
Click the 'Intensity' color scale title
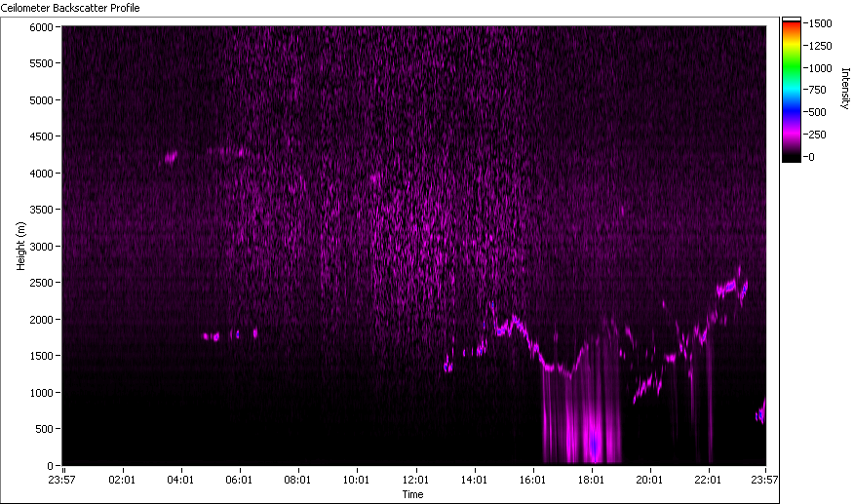[x=845, y=89]
